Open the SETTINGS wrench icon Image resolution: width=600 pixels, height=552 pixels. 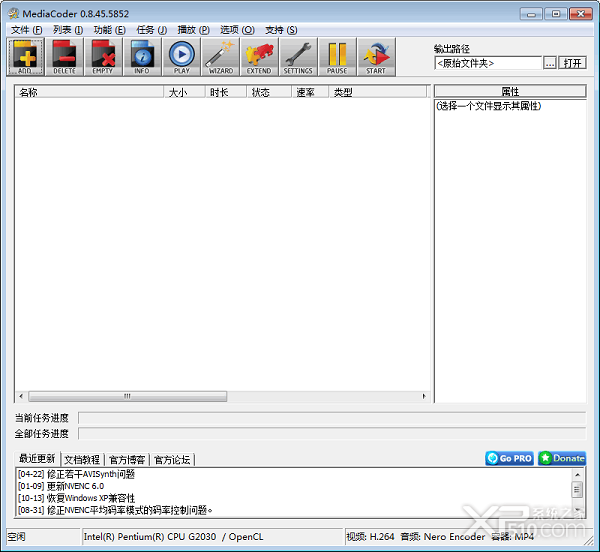298,57
